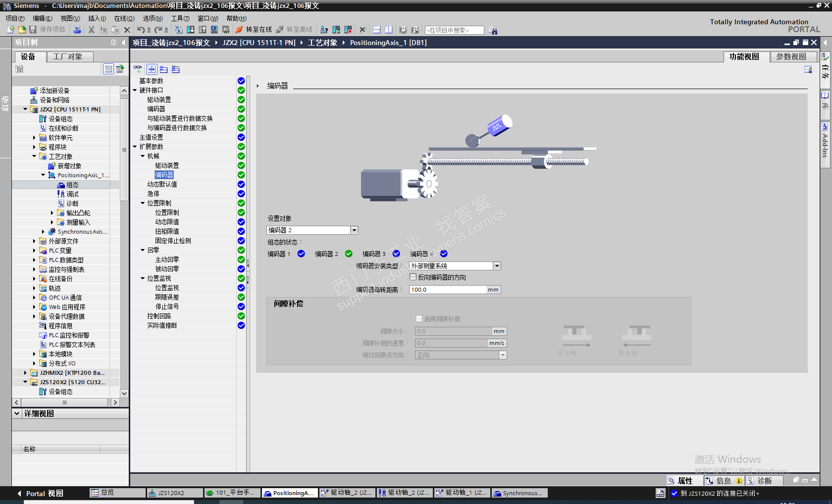The height and width of the screenshot is (504, 832).
Task: Click the paste toolbar icon
Action: pos(115,30)
